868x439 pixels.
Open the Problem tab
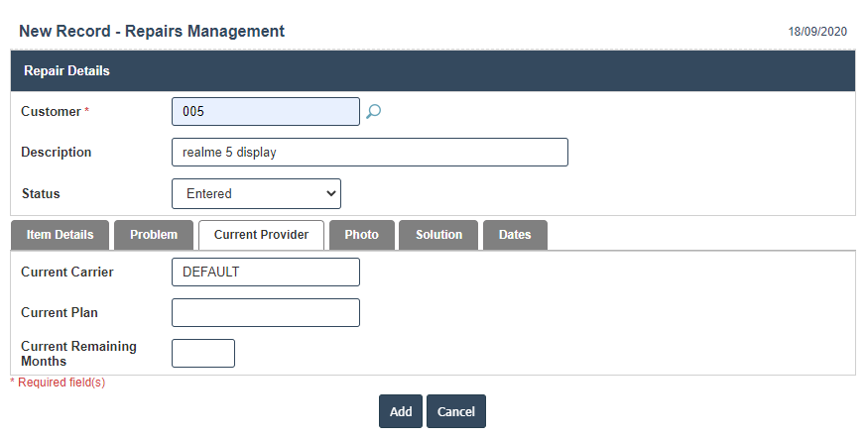coord(154,235)
